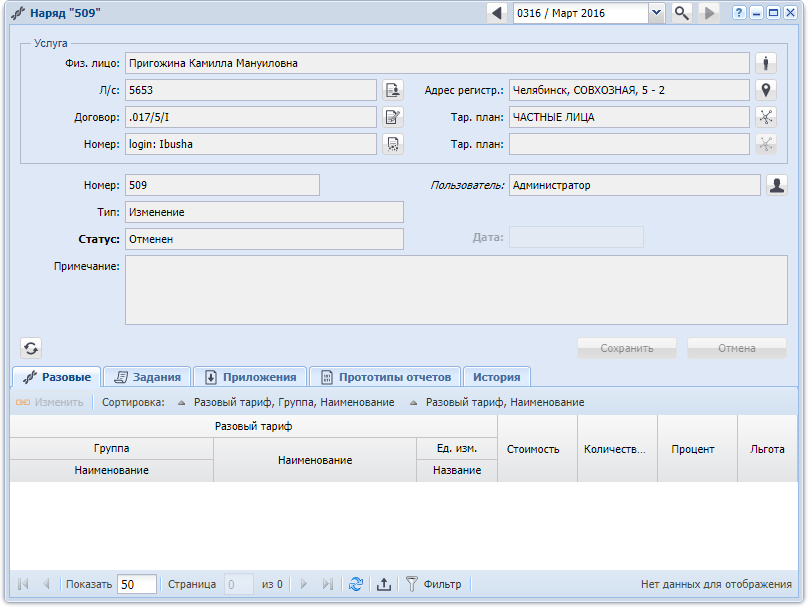
Task: Click the order Номер field 509
Action: click(x=222, y=185)
